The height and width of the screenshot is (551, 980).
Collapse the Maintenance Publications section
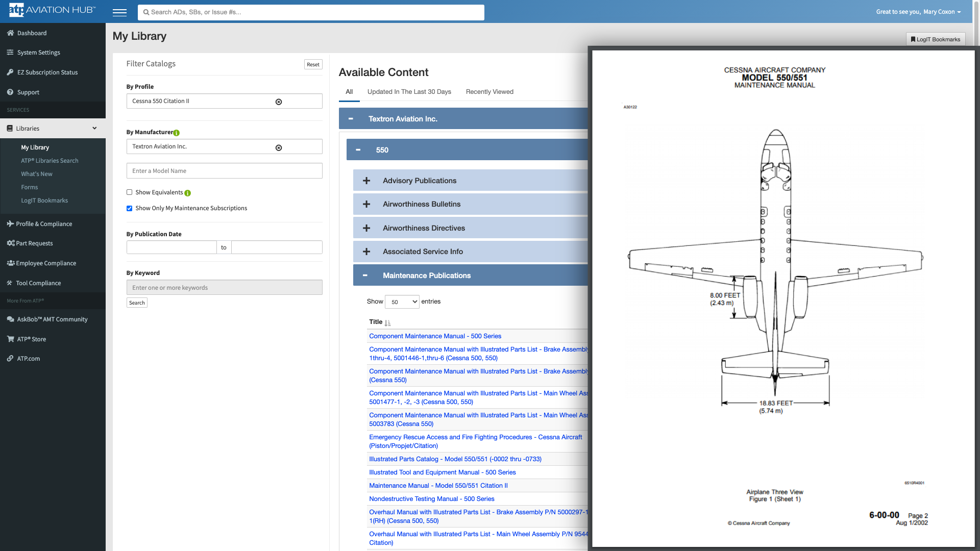coord(365,275)
